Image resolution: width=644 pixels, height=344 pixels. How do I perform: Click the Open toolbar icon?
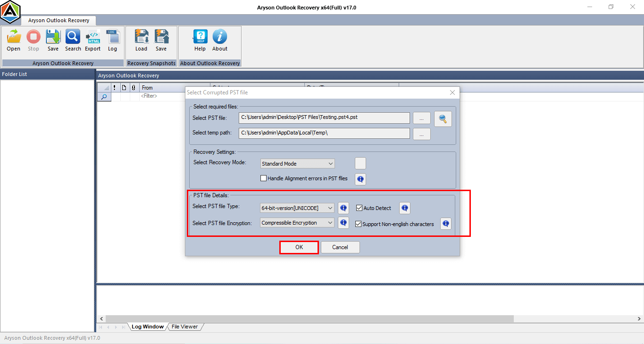pyautogui.click(x=14, y=41)
